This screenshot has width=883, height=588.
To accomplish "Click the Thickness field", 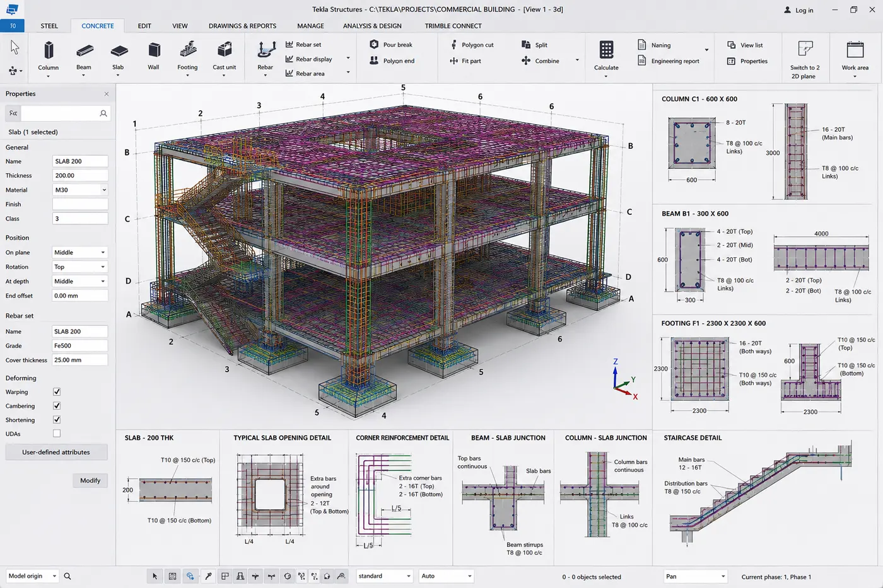I will click(x=80, y=175).
